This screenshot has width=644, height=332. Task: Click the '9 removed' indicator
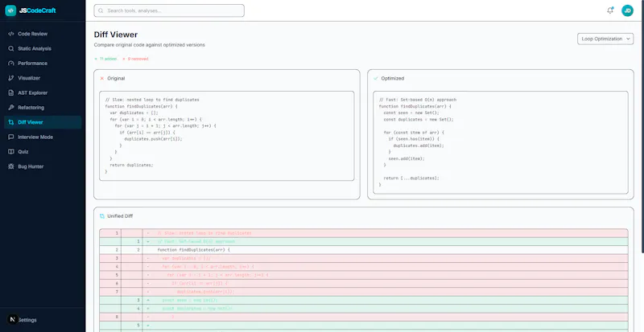[135, 59]
